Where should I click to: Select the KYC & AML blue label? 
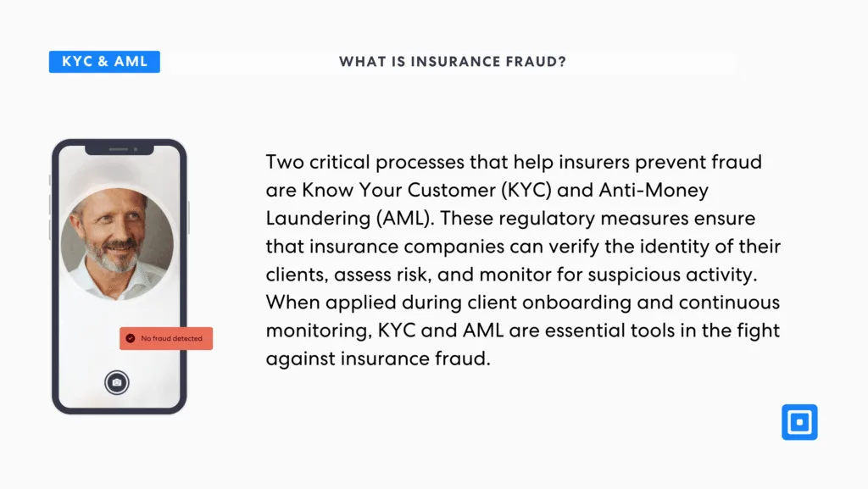[x=104, y=61]
